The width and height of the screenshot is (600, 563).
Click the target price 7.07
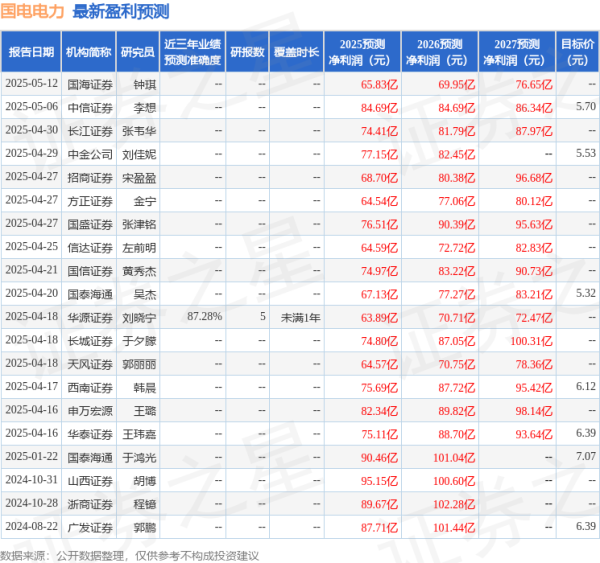tap(586, 456)
